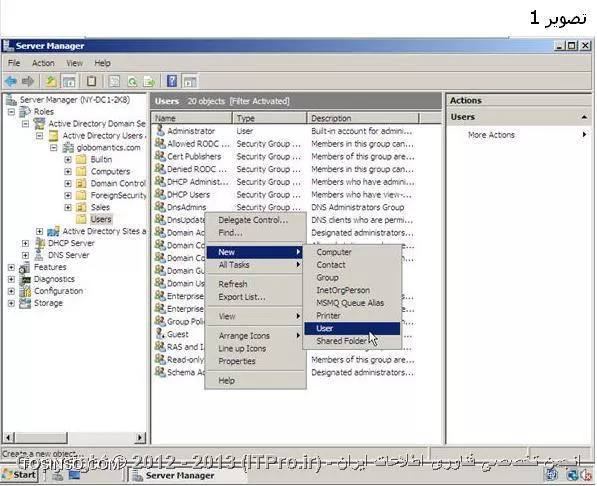Click the Builtin folder icon

tap(81, 159)
